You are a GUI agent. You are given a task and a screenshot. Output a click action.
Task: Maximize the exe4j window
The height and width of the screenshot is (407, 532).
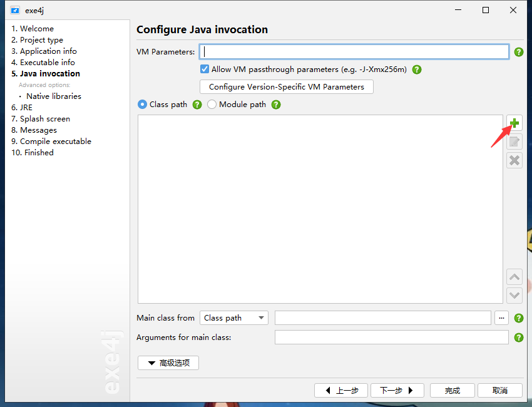point(486,10)
